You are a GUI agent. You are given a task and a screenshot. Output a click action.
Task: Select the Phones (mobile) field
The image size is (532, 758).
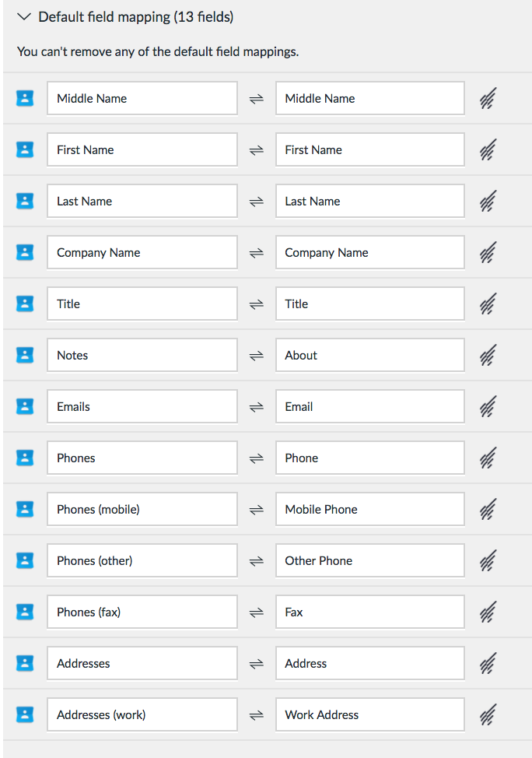click(142, 509)
